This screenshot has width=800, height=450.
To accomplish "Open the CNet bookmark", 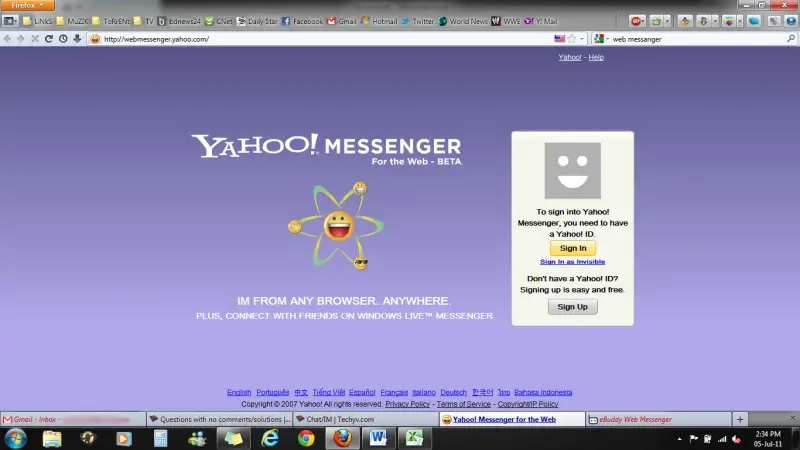I will point(218,21).
